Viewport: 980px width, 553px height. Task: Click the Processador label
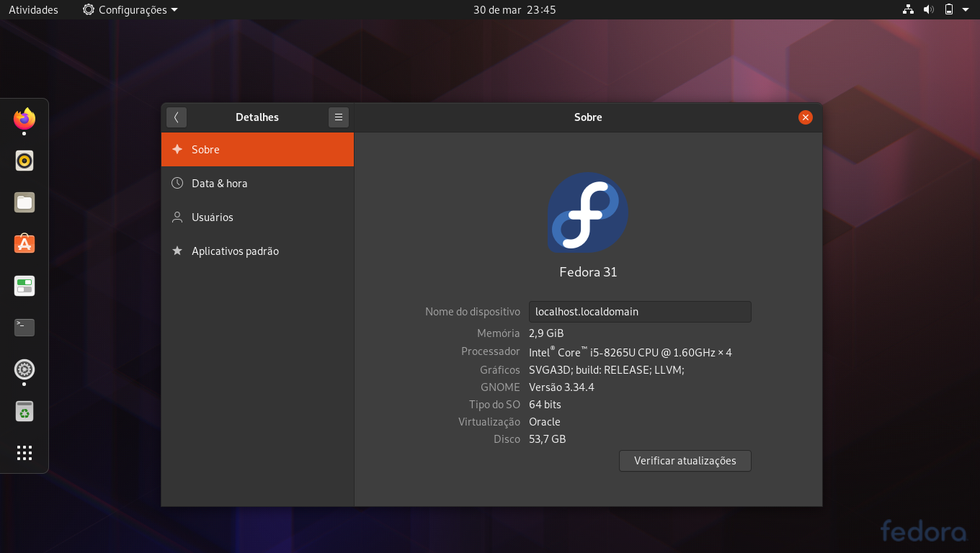pyautogui.click(x=491, y=351)
